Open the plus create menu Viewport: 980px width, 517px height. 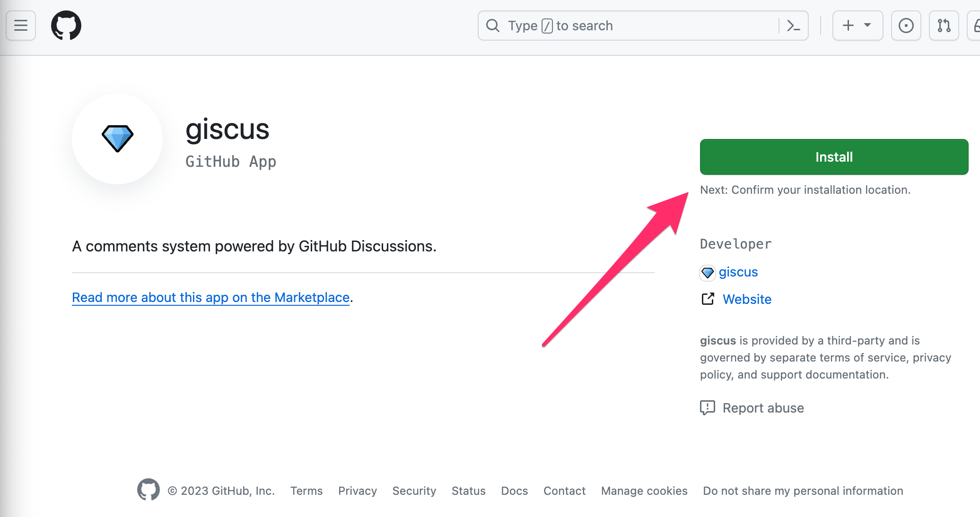click(x=848, y=25)
